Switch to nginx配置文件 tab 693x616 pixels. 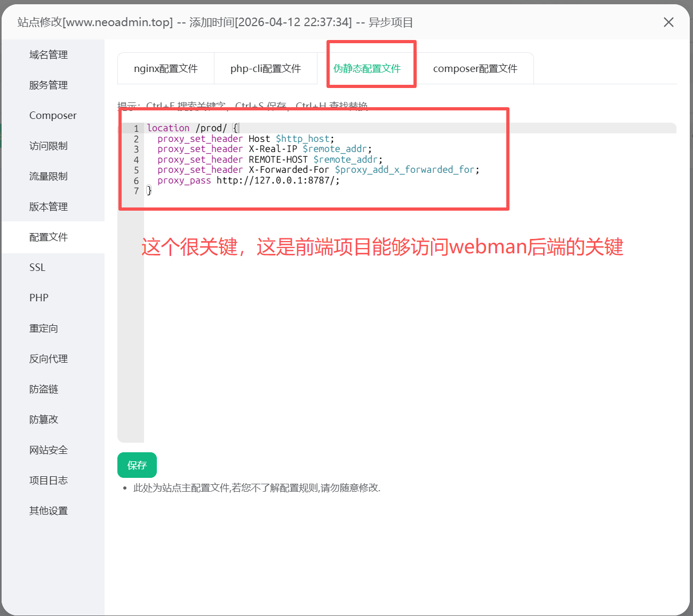(x=166, y=69)
